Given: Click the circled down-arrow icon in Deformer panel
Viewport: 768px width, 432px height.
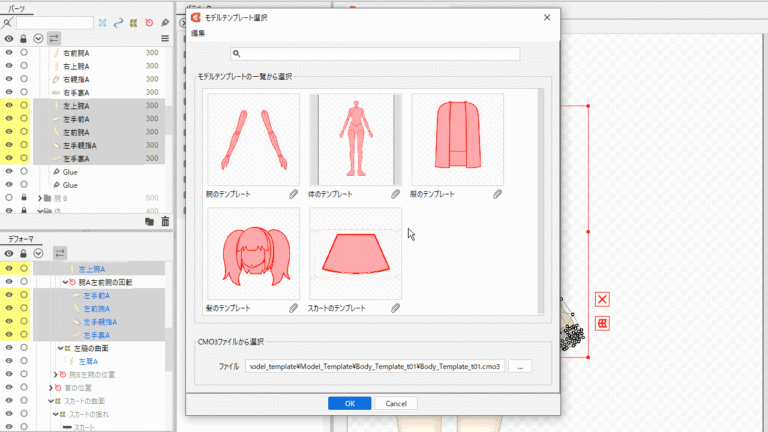Looking at the screenshot, I should click(38, 254).
